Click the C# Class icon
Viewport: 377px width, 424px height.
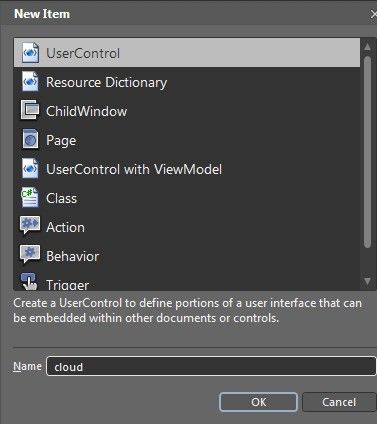tap(30, 197)
